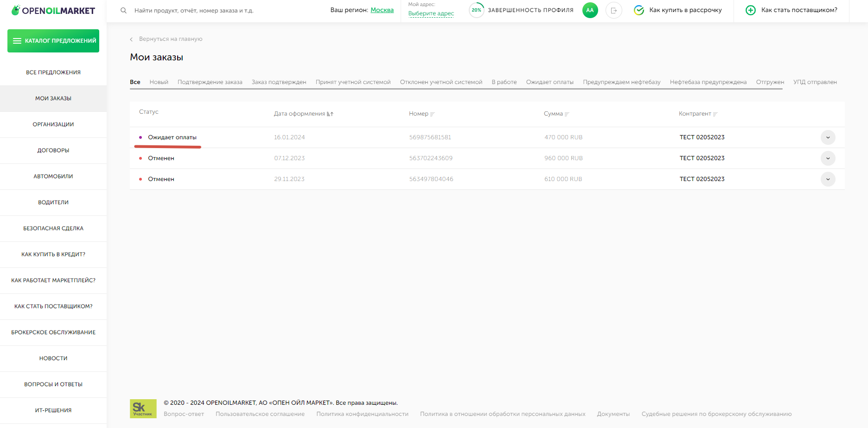Image resolution: width=868 pixels, height=428 pixels.
Task: Click the search magnifier icon
Action: (123, 10)
